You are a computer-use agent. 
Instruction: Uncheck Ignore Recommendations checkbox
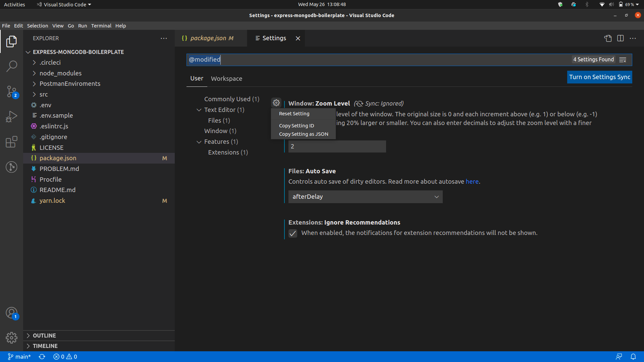293,233
